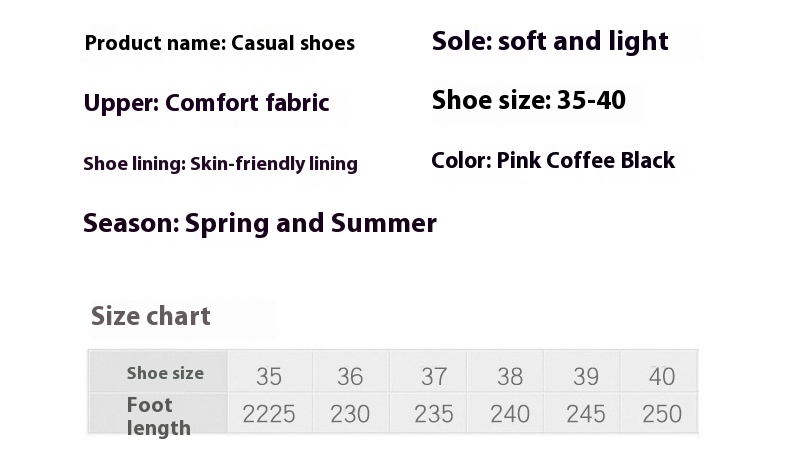
Task: Select the Sole: soft and light text
Action: (550, 42)
